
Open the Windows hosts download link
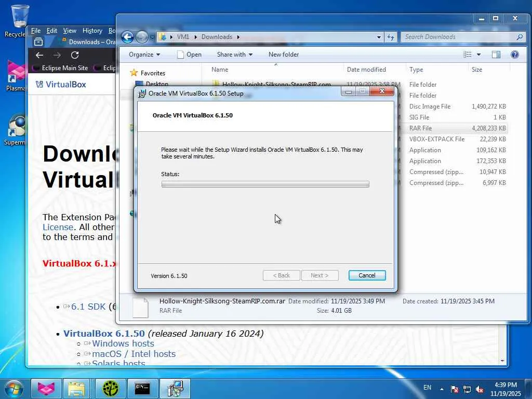pyautogui.click(x=123, y=343)
